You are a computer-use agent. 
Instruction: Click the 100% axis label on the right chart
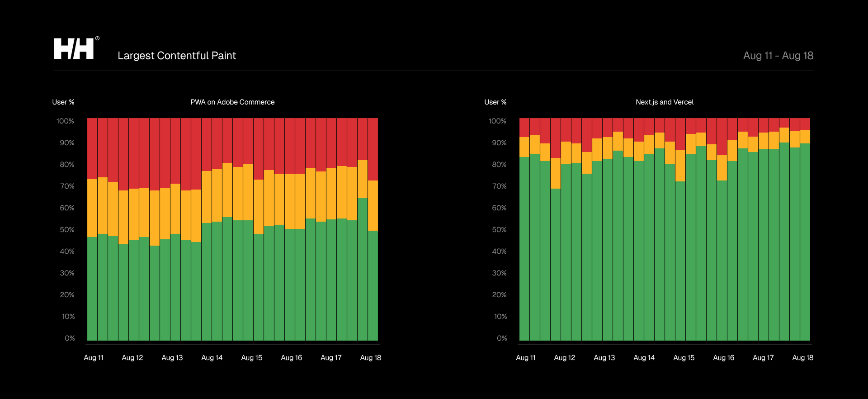[497, 121]
